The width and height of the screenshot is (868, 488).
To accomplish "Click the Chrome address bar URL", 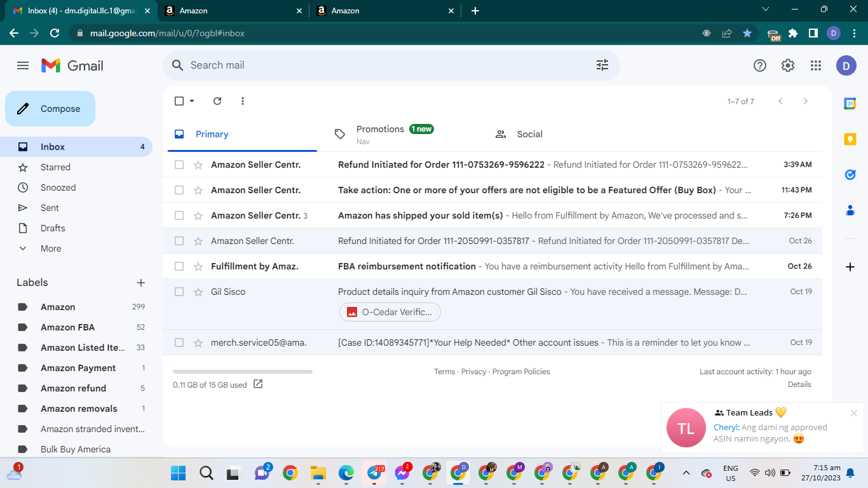I will pyautogui.click(x=168, y=33).
